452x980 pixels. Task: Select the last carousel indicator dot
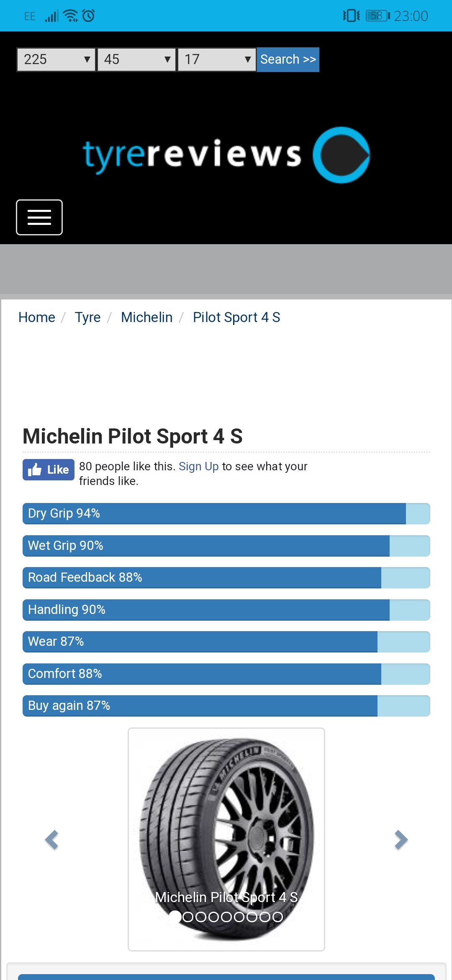point(277,917)
